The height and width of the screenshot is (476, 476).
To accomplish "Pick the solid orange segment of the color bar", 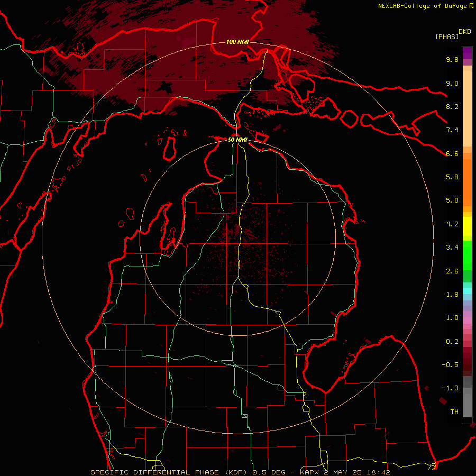I will tap(467, 182).
